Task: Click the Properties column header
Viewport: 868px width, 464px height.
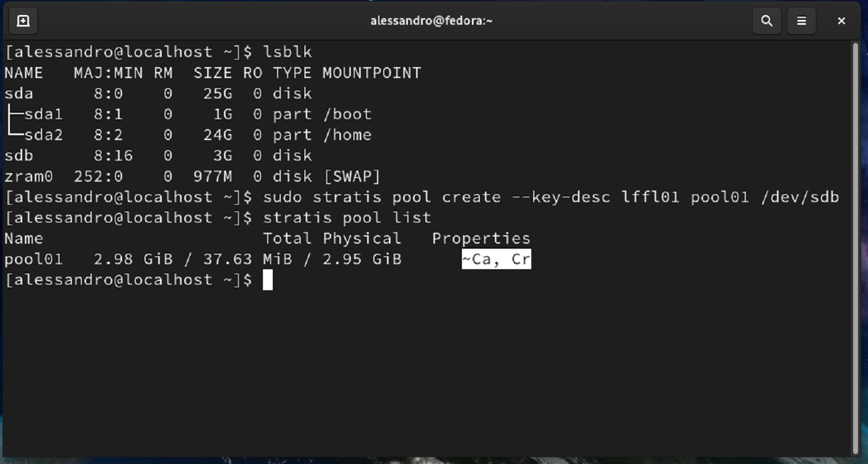Action: [481, 238]
